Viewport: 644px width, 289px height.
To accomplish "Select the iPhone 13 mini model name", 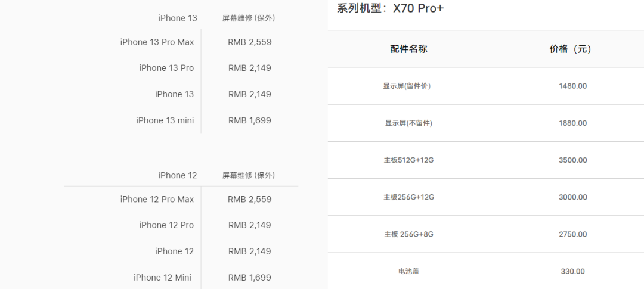I will (x=165, y=120).
